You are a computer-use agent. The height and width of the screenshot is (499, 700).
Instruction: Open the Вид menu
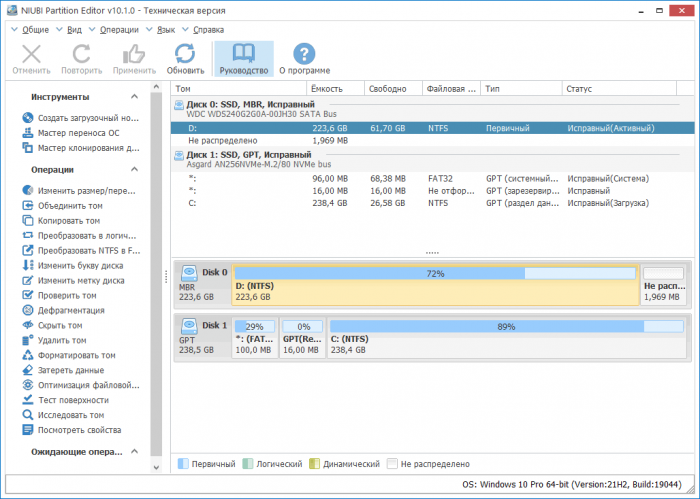point(74,30)
